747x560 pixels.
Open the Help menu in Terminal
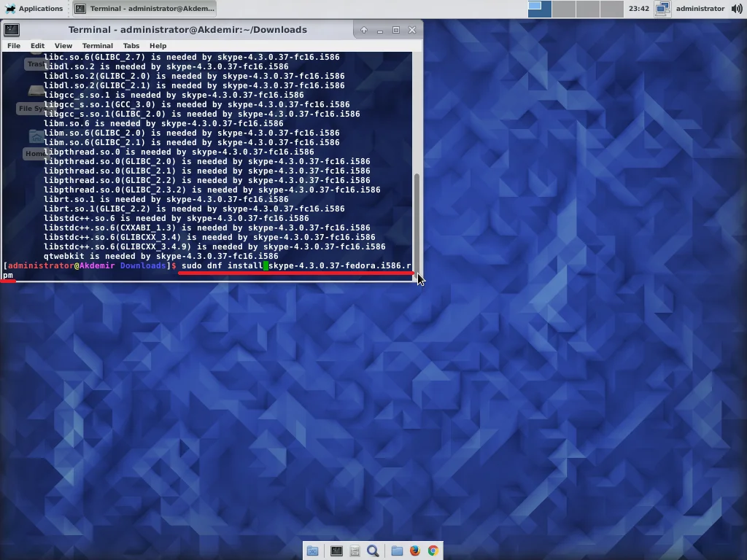coord(158,46)
